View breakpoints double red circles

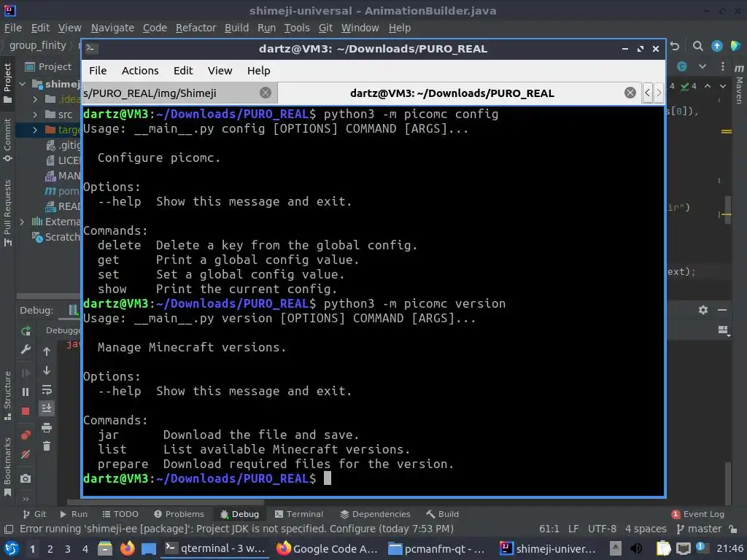[x=26, y=435]
